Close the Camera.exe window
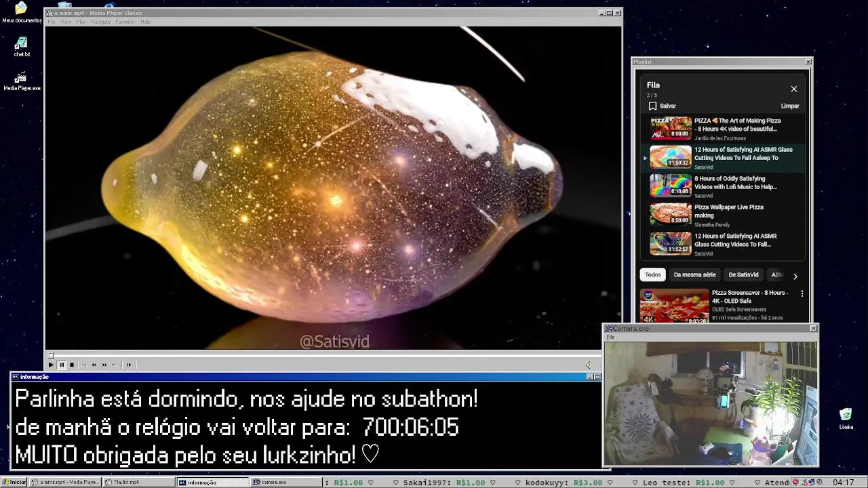Screen dimensions: 868x488 coord(813,328)
